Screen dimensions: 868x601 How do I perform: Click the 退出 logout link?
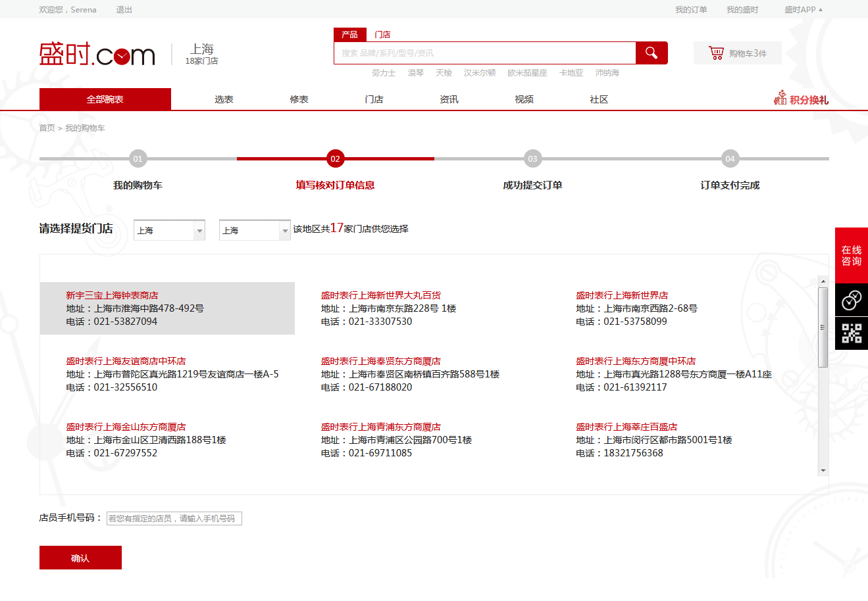124,10
